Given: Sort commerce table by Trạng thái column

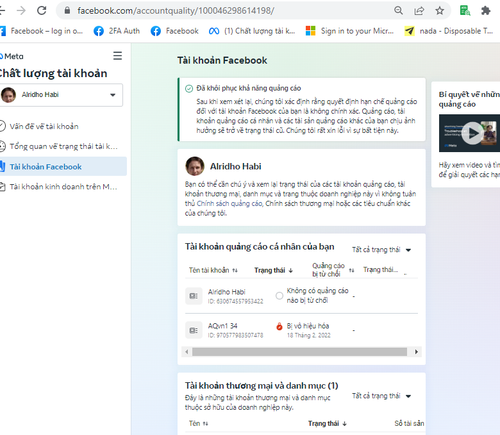Looking at the screenshot, I should coord(327,423).
